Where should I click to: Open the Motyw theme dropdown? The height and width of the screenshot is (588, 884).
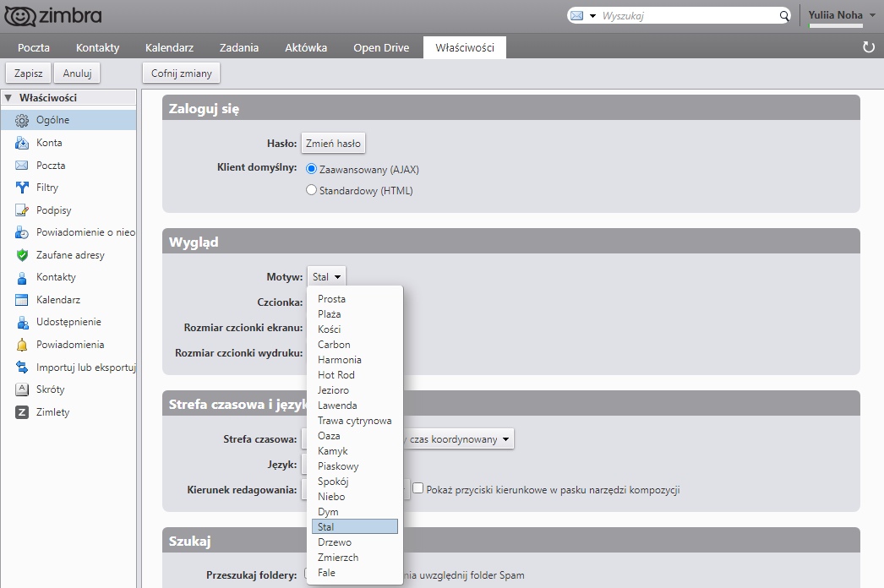[326, 277]
